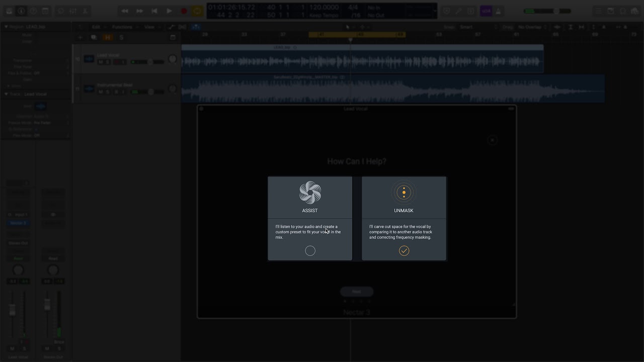Open the Editors scissors icon in control bar
The image size is (644, 362).
85,11
